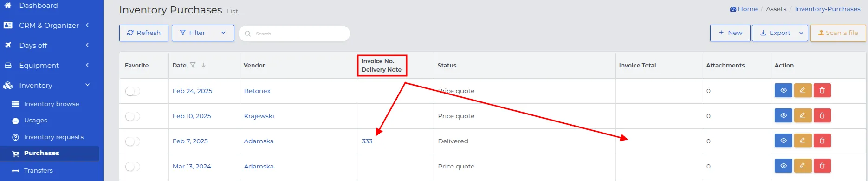The height and width of the screenshot is (181, 868).
Task: Go to Transfers in the sidebar menu
Action: (x=38, y=170)
